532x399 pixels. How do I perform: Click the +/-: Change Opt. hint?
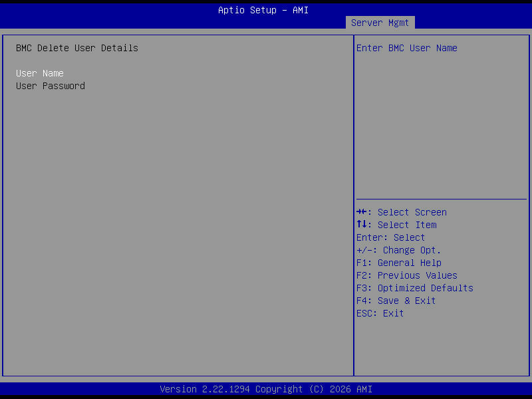point(398,250)
